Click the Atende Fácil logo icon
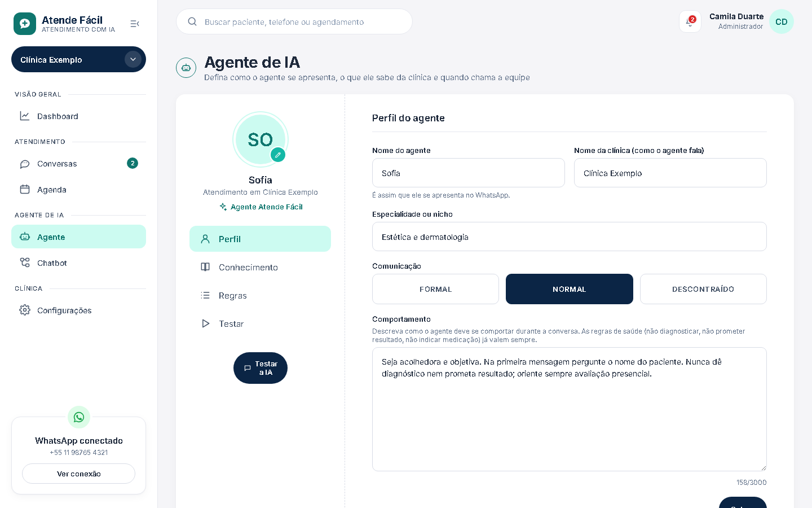Image resolution: width=812 pixels, height=508 pixels. pyautogui.click(x=25, y=24)
